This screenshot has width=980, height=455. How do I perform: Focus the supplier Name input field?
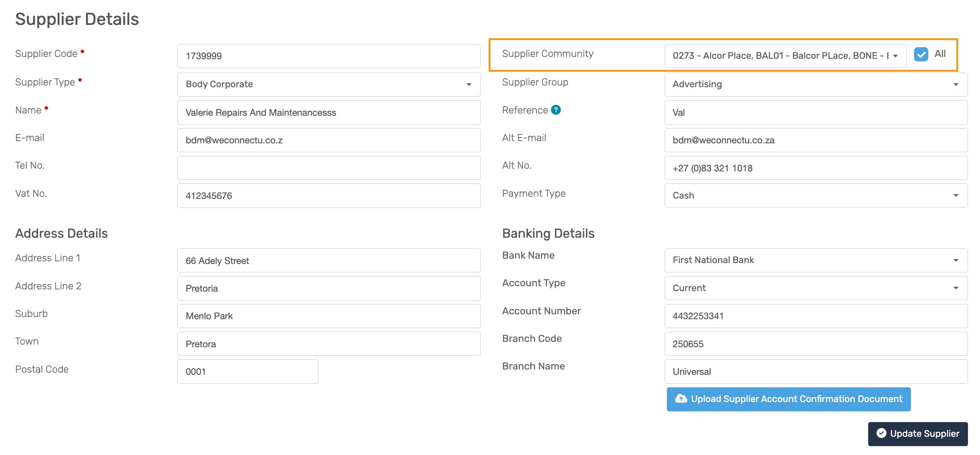click(x=328, y=113)
